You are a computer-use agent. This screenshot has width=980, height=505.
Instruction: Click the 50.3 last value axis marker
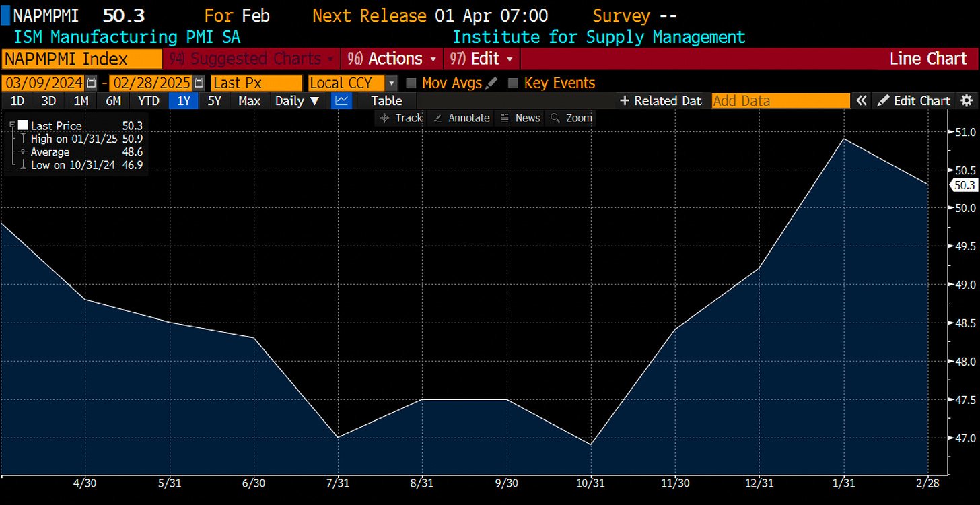pos(963,185)
